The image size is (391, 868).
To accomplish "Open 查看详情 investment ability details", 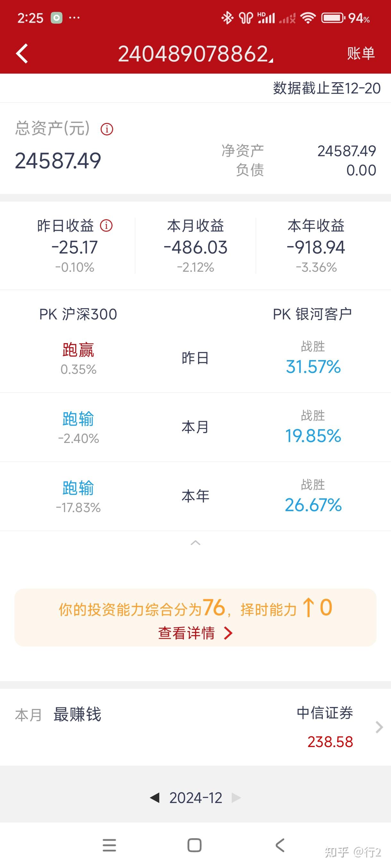I will tap(187, 633).
